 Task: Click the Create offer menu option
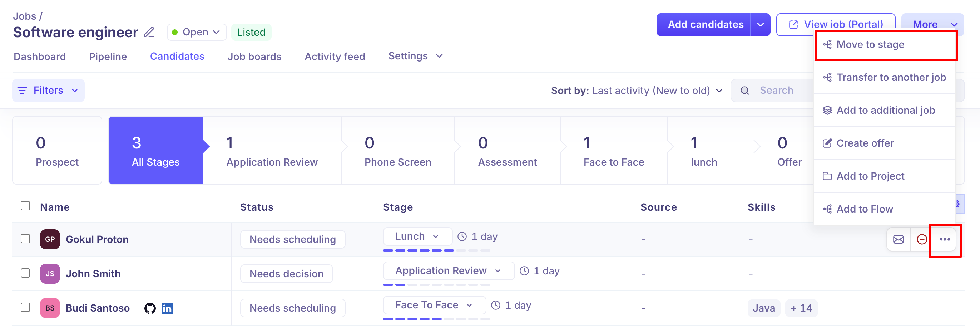(865, 143)
